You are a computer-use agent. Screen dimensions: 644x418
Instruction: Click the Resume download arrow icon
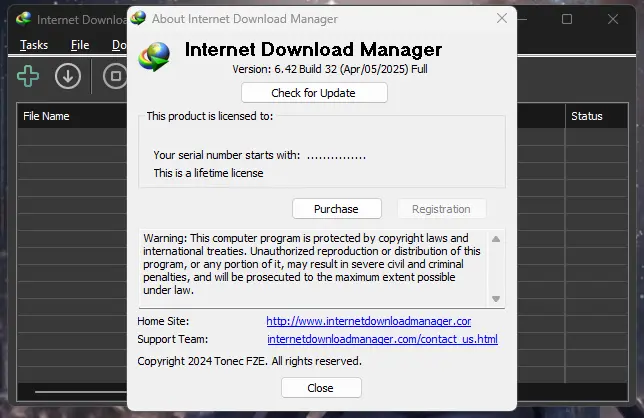(x=68, y=76)
